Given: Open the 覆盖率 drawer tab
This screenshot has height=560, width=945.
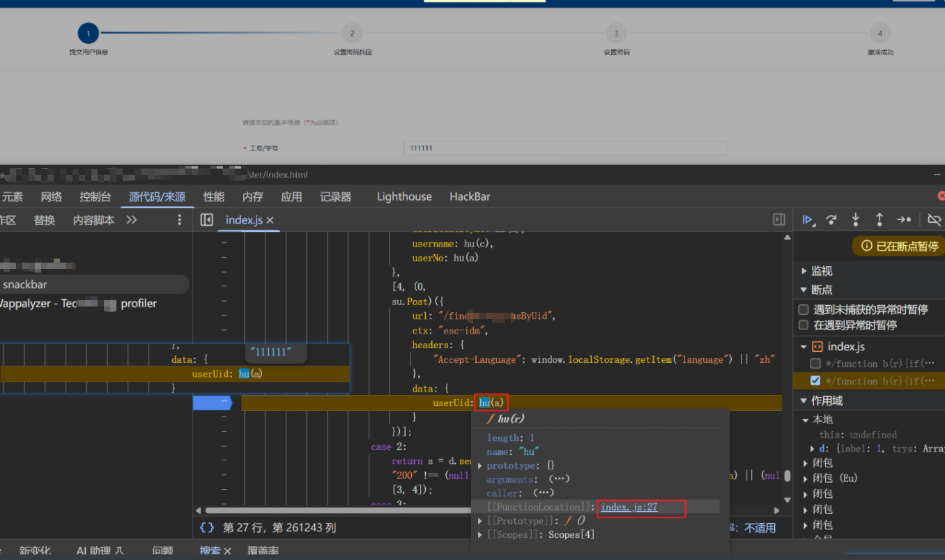Looking at the screenshot, I should [x=263, y=551].
